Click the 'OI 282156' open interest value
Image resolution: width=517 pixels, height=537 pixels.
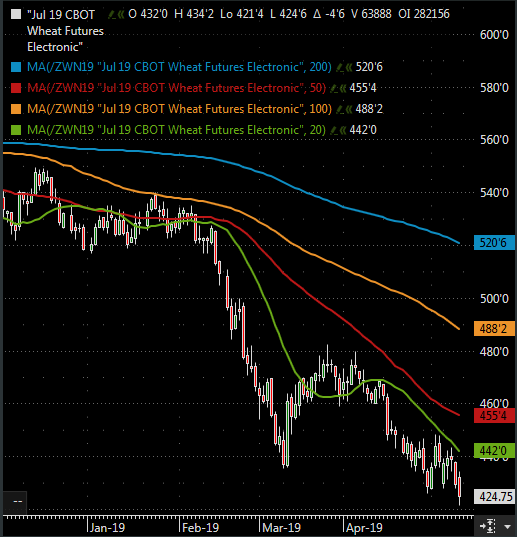tap(424, 14)
